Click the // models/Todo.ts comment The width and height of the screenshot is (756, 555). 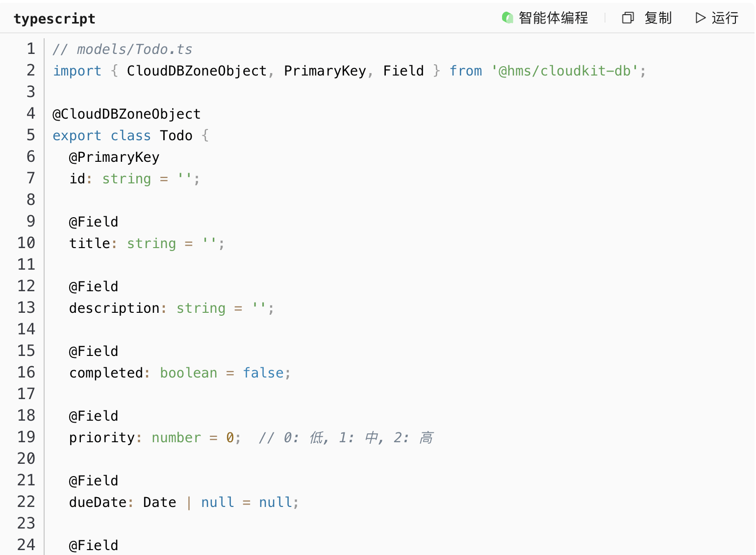coord(123,50)
